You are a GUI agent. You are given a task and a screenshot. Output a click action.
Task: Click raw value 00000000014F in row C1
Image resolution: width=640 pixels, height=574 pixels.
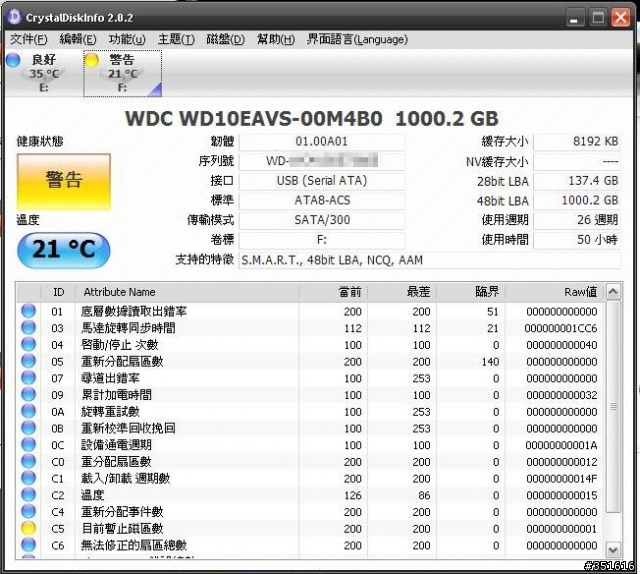coord(562,478)
